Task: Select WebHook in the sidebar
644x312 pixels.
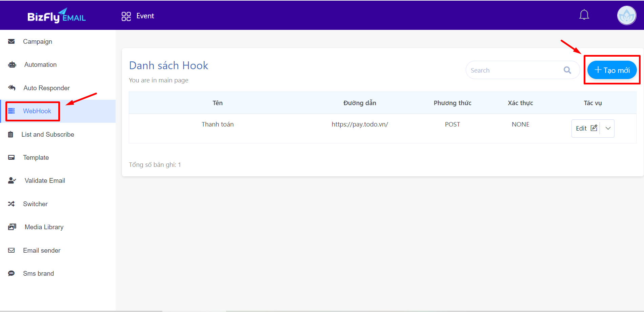Action: 37,111
